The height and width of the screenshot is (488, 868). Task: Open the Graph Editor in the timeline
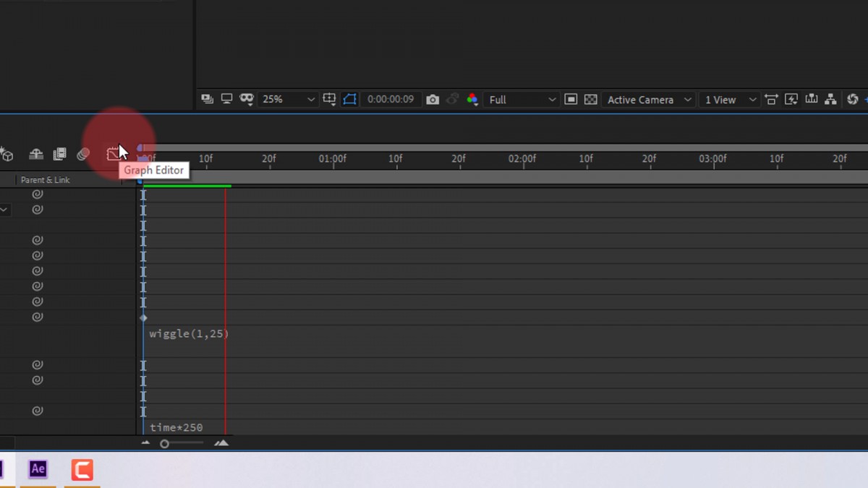(x=114, y=154)
